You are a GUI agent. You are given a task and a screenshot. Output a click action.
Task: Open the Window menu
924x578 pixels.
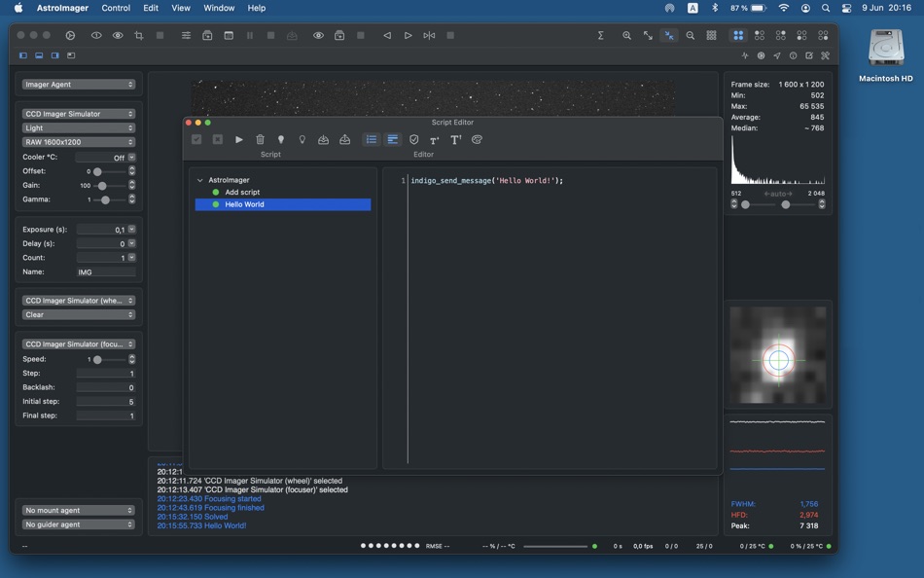coord(219,8)
